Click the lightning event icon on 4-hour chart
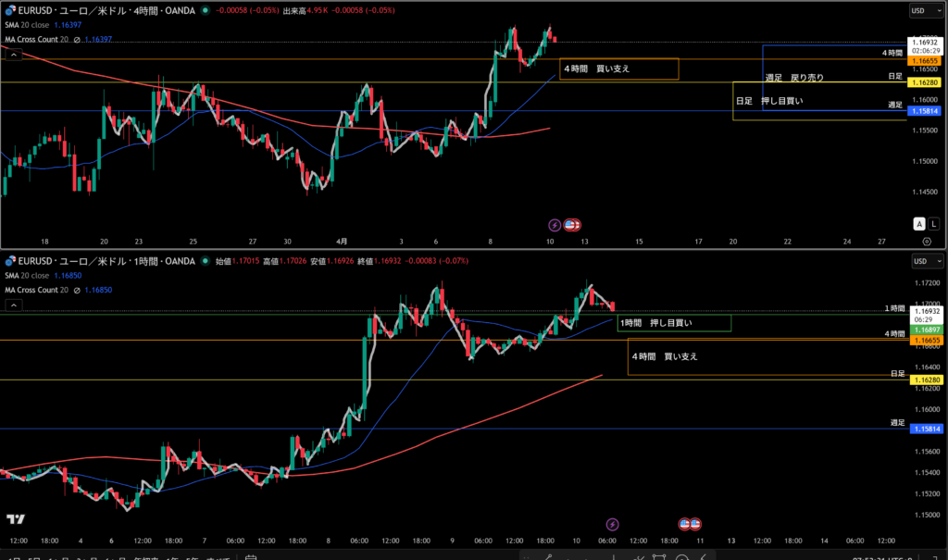 (555, 224)
